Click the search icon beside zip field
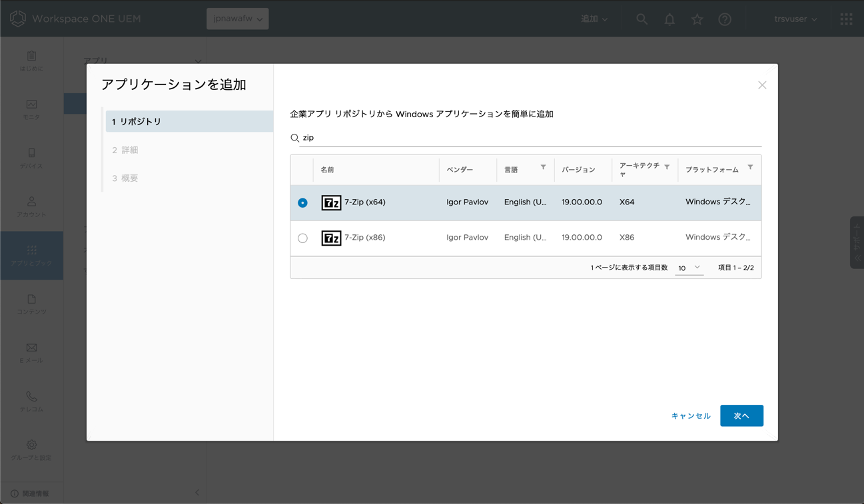 (294, 138)
